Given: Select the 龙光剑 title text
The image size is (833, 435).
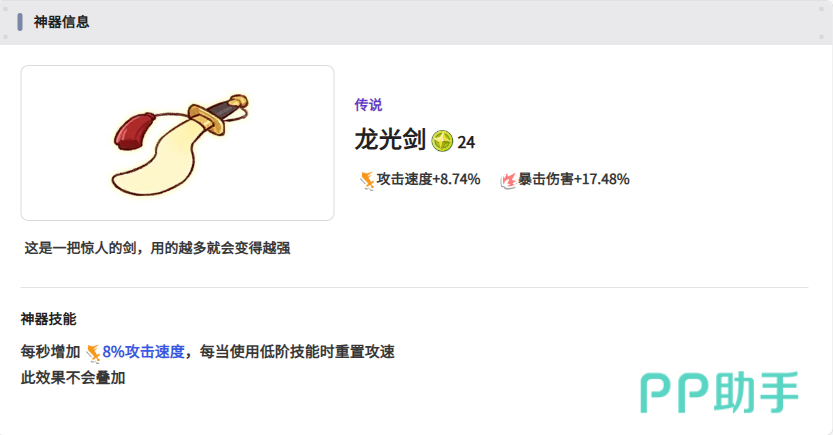Looking at the screenshot, I should pos(390,140).
